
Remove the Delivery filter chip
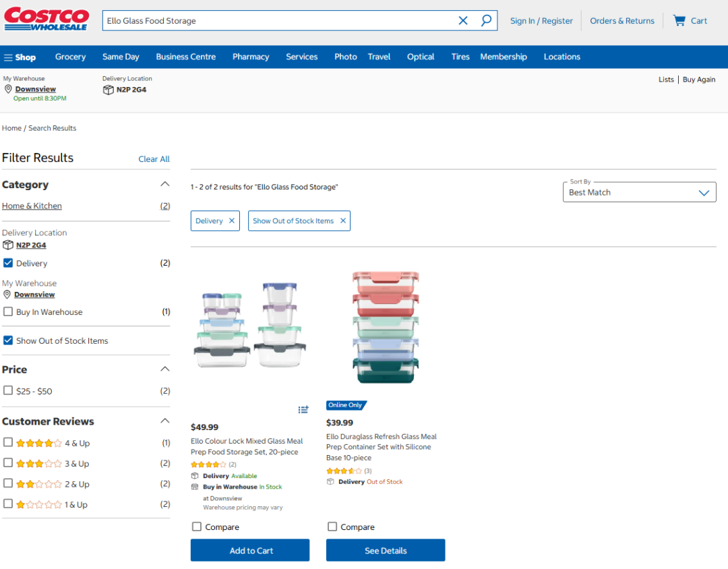232,221
